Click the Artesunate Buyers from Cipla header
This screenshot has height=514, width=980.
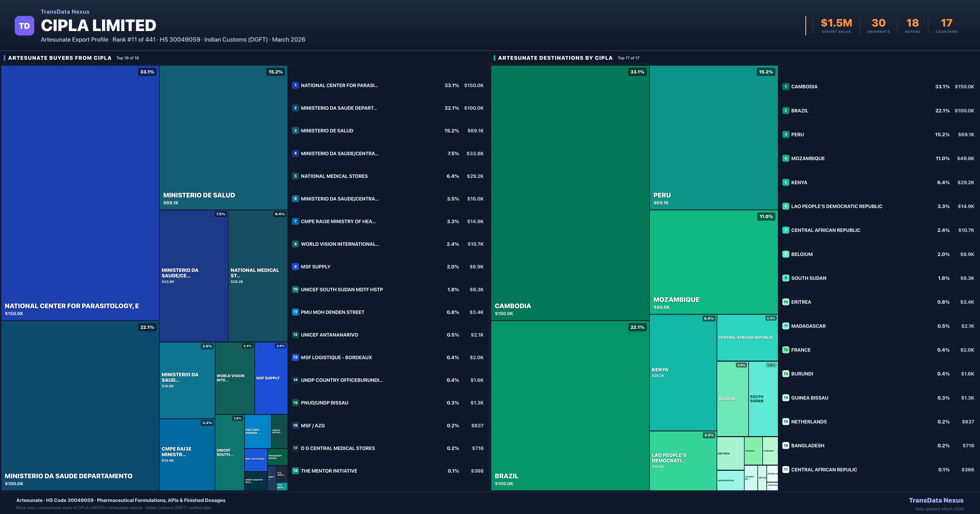click(60, 58)
